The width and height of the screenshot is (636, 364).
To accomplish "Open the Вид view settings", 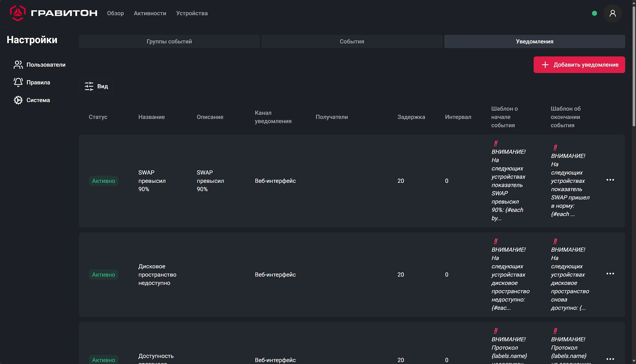I will [x=96, y=86].
